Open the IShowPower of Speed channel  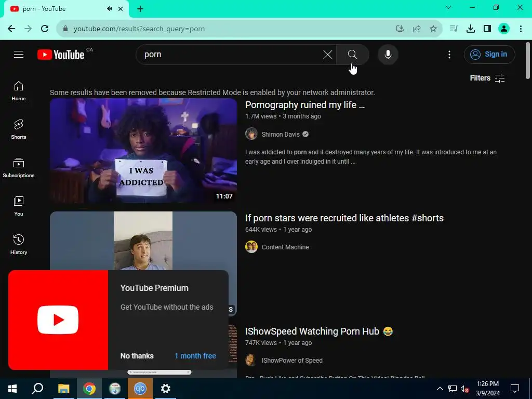point(292,361)
